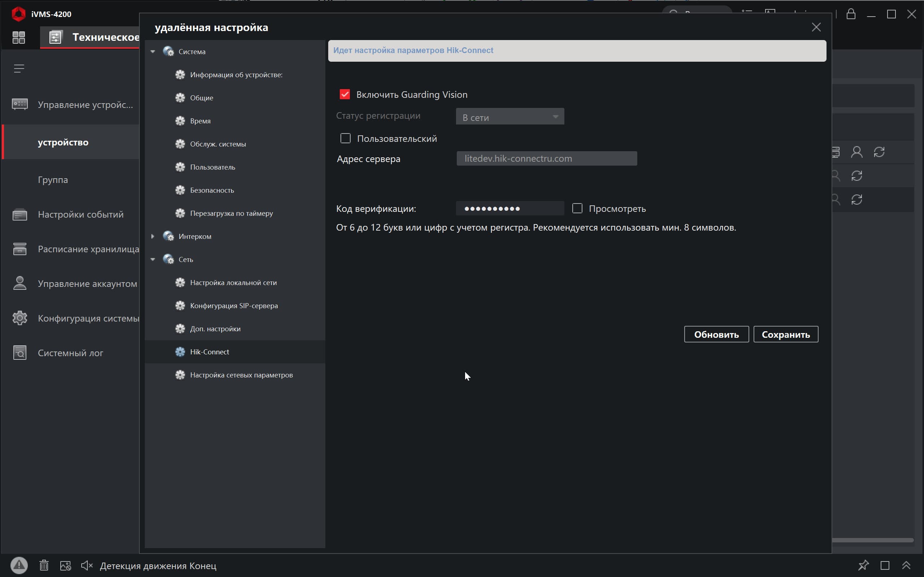Click the alarm warning icon in status bar
924x577 pixels.
[19, 565]
